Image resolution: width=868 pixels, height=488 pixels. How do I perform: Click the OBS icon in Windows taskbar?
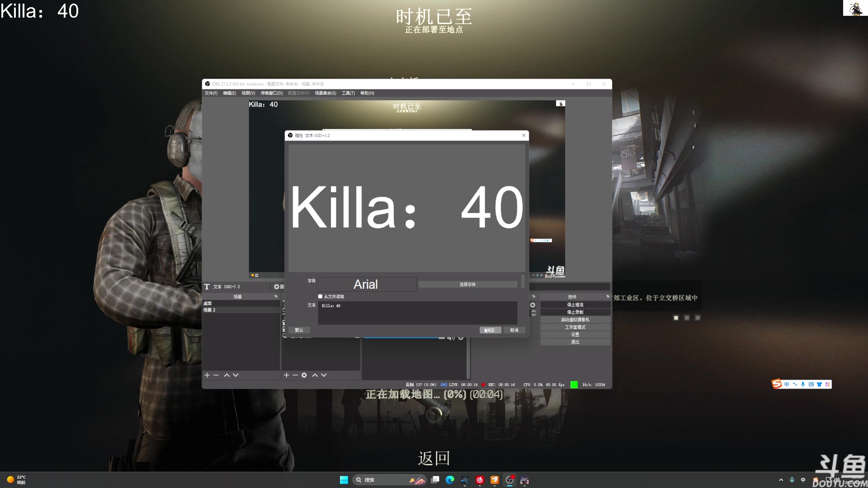(509, 480)
